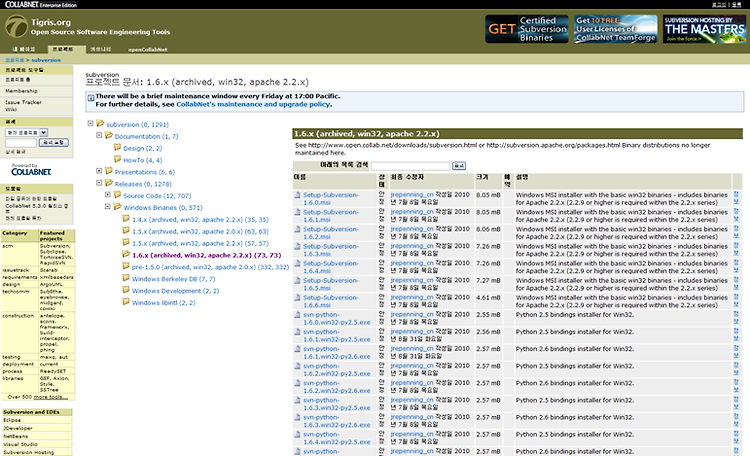750x456 pixels.
Task: Collapse the Documentation tree node
Action: tap(99, 135)
